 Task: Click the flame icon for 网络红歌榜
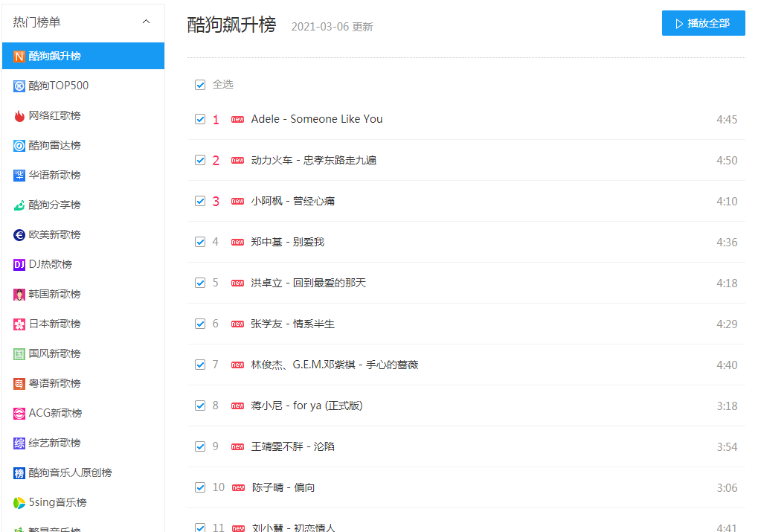point(19,116)
